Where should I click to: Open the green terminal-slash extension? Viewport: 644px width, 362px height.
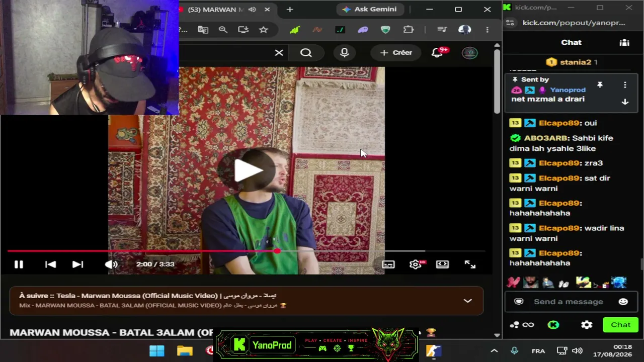340,30
